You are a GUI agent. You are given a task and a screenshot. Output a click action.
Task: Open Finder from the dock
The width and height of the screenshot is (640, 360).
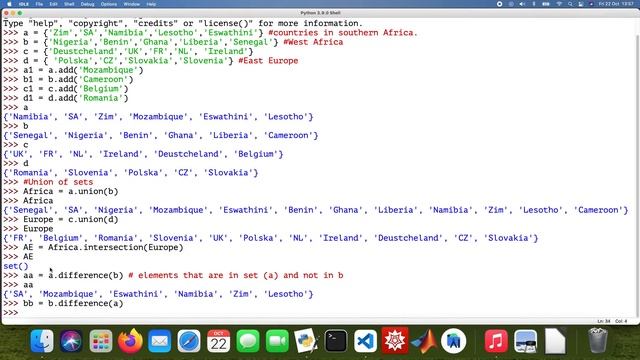click(x=42, y=340)
